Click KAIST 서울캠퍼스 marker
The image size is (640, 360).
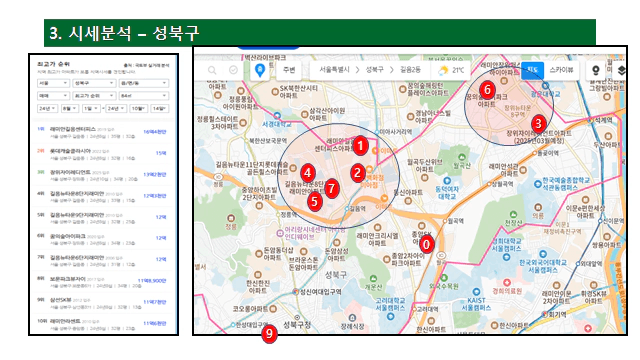coord(476,292)
